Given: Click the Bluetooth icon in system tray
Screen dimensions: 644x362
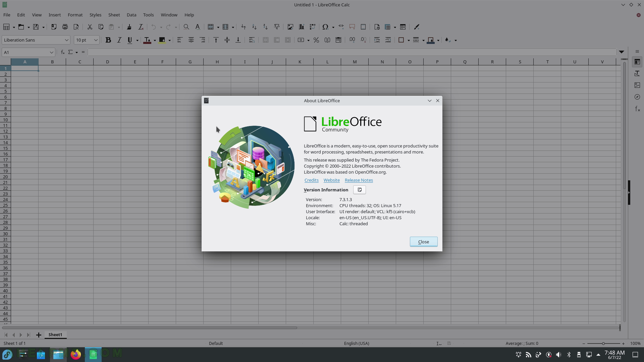Looking at the screenshot, I should click(569, 355).
